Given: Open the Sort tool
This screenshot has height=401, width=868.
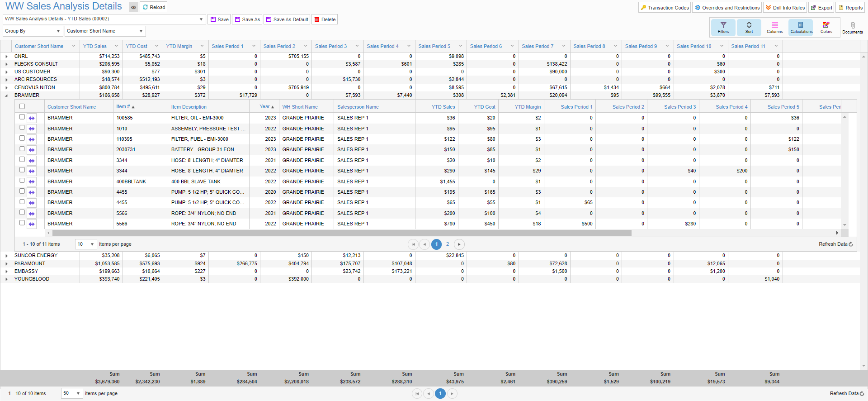Looking at the screenshot, I should click(749, 27).
